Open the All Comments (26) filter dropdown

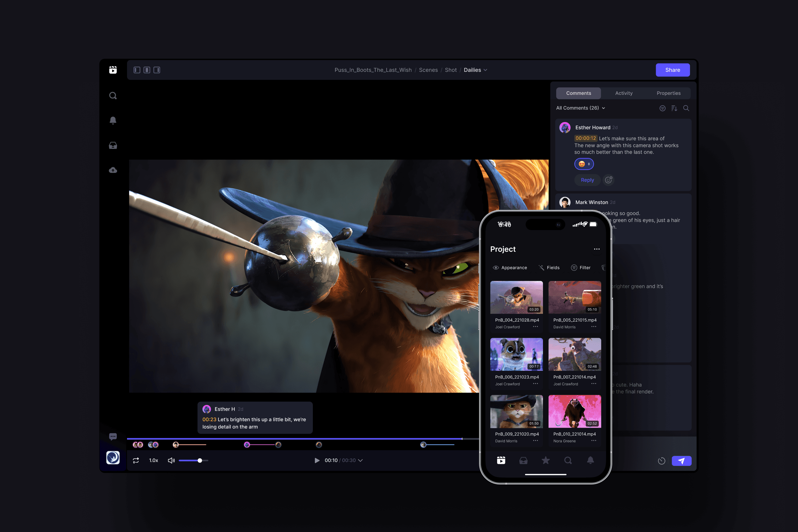(x=581, y=108)
